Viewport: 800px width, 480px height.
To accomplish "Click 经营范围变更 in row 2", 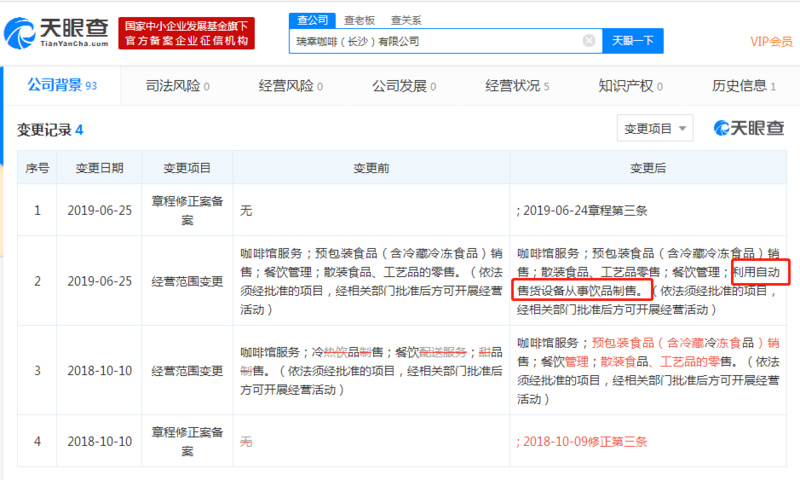I will point(187,281).
